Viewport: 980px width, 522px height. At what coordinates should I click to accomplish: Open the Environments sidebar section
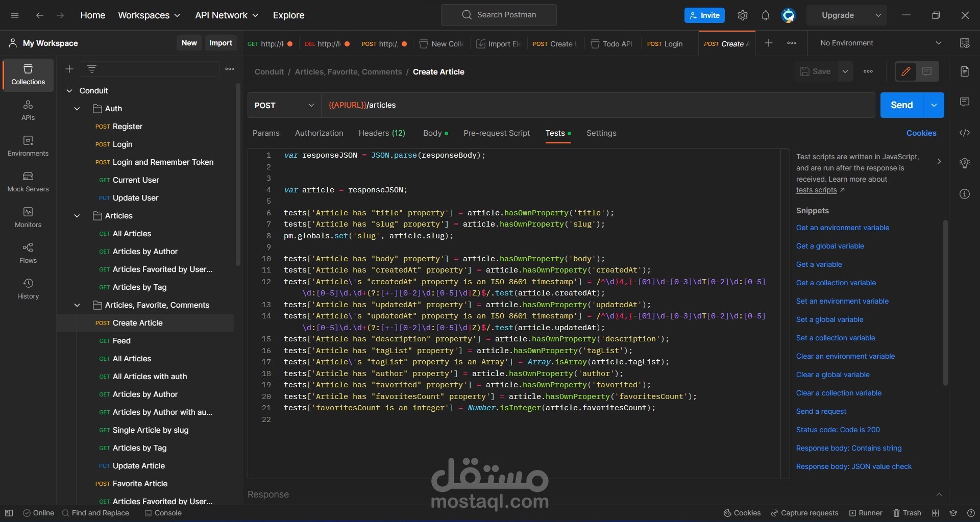click(x=28, y=146)
